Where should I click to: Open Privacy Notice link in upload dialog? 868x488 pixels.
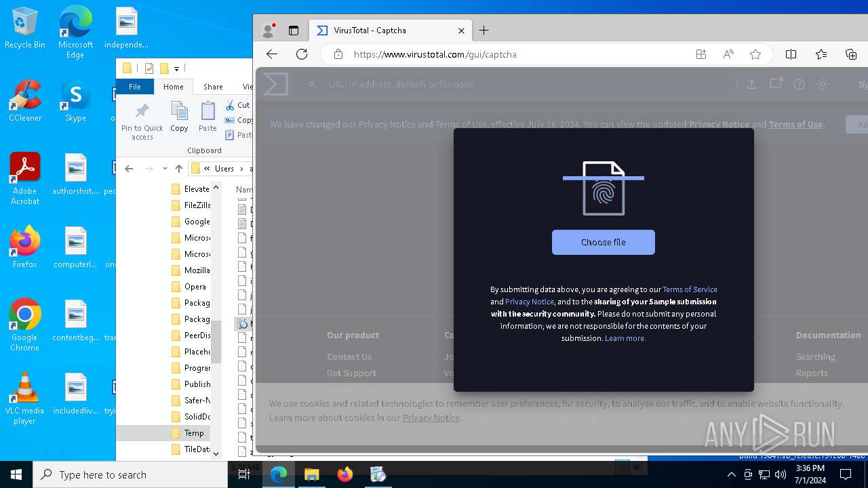coord(530,302)
